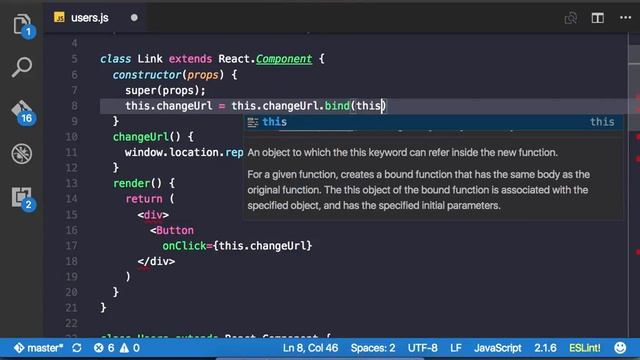
Task: Click 'super(props);' on line 7
Action: [165, 90]
